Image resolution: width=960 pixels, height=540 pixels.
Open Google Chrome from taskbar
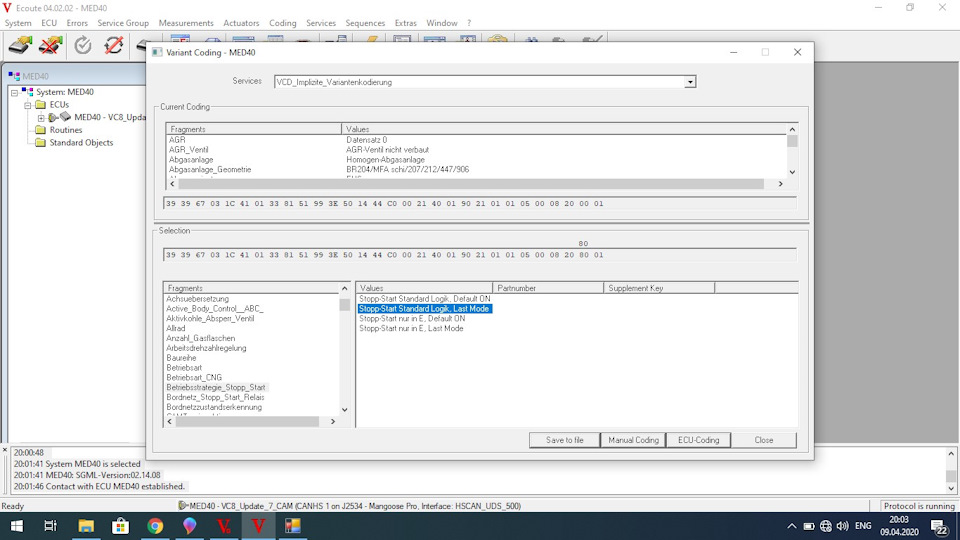pyautogui.click(x=155, y=526)
